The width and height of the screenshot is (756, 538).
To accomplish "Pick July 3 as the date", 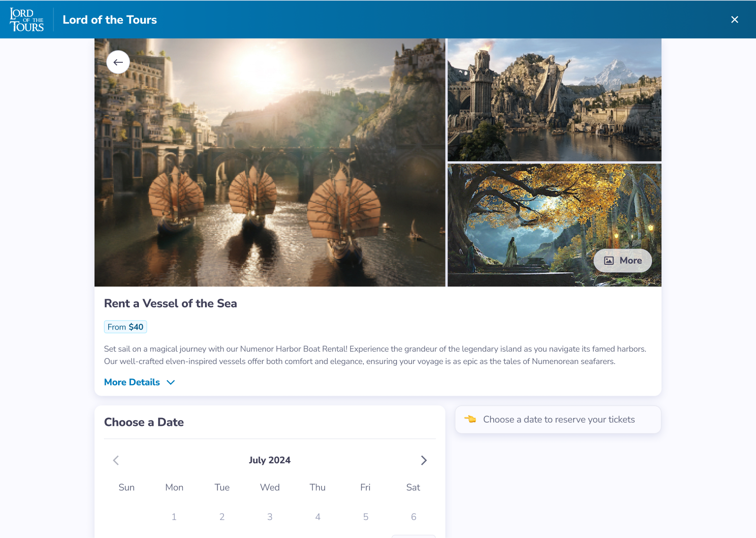I will 270,517.
